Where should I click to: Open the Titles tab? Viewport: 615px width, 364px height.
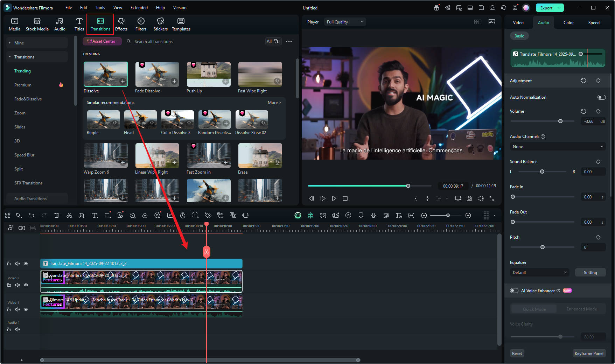coord(79,24)
